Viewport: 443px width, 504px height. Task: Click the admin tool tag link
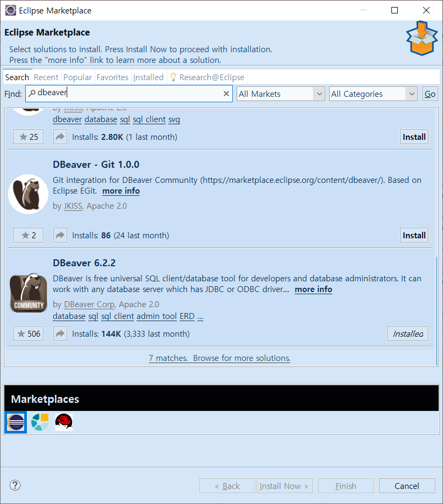click(x=156, y=316)
